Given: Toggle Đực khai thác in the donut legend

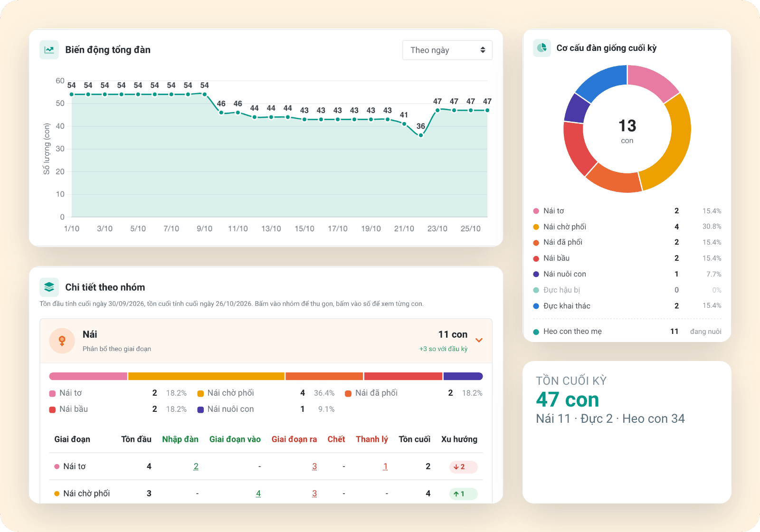Looking at the screenshot, I should pyautogui.click(x=627, y=306).
